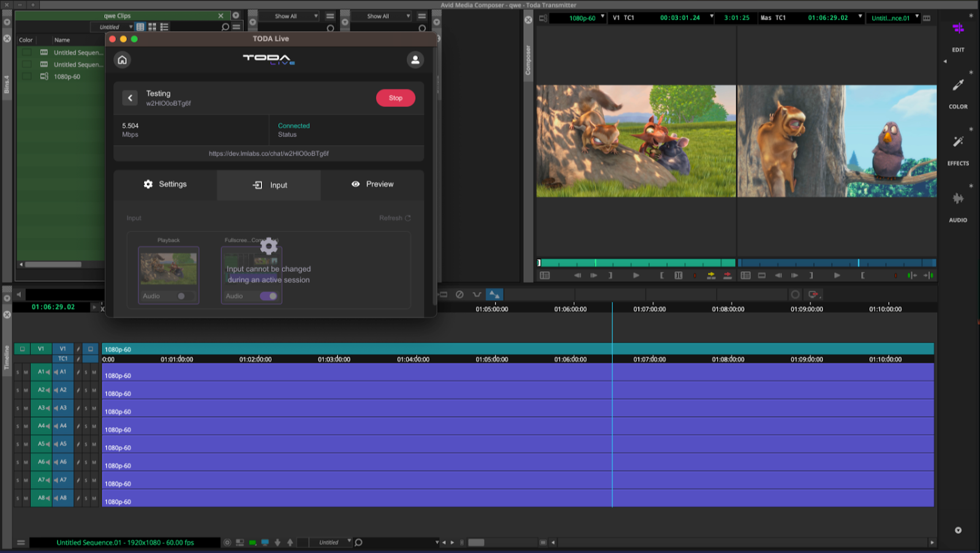Search within the qwe Clips bin
Viewport: 980px width, 553px height.
coord(225,27)
